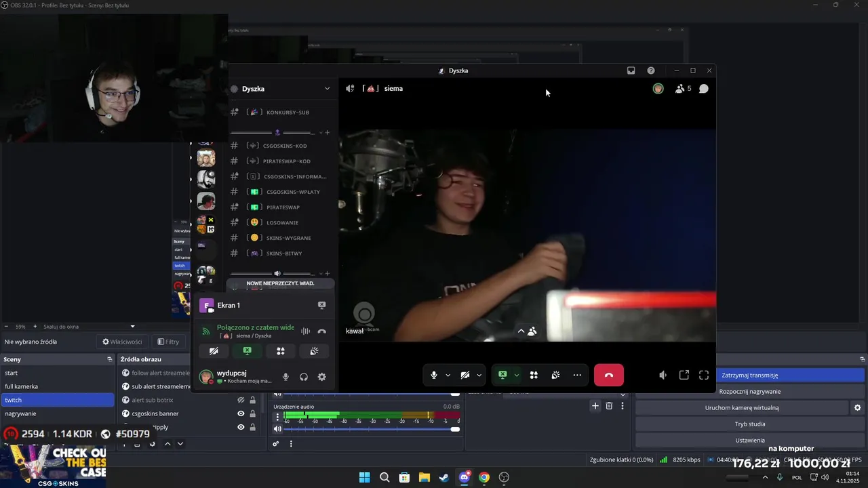Open Właściwości source properties button
The width and height of the screenshot is (868, 488).
pyautogui.click(x=122, y=342)
